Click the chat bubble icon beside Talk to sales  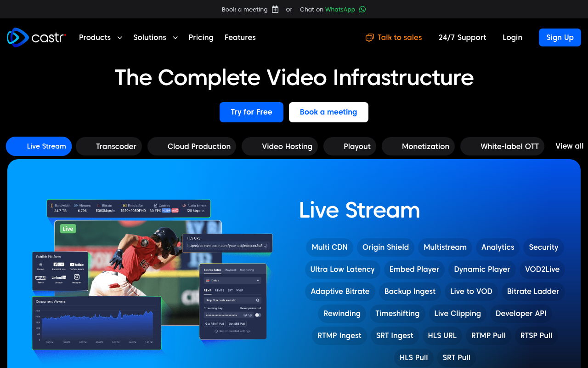click(369, 38)
